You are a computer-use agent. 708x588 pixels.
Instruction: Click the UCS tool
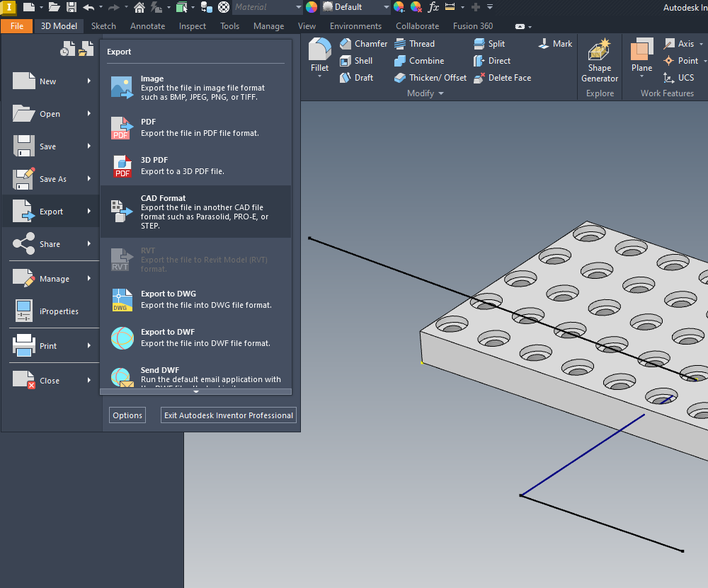tap(679, 78)
